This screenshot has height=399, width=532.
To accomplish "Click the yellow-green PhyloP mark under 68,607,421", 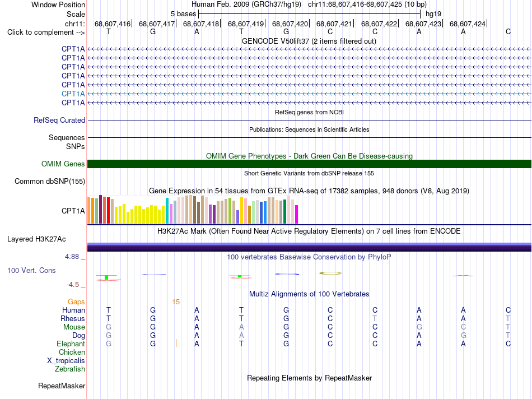I will tap(330, 273).
